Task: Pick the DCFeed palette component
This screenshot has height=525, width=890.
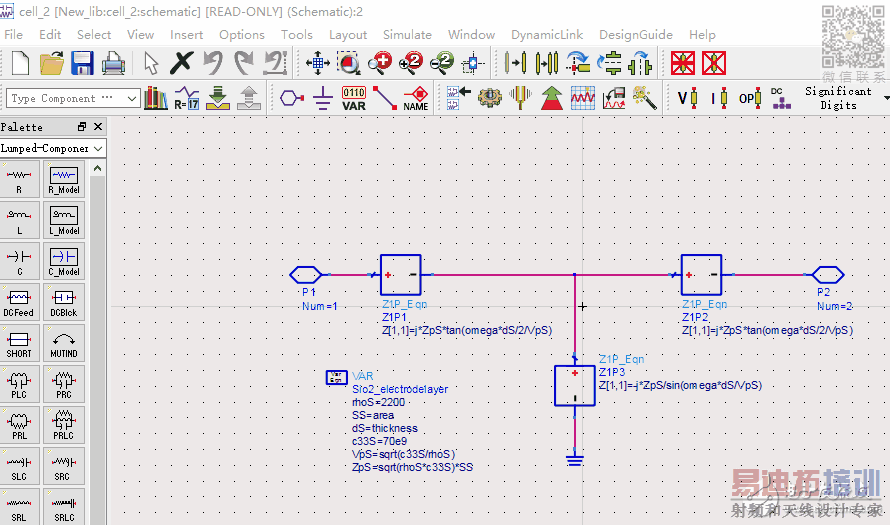Action: coord(19,303)
